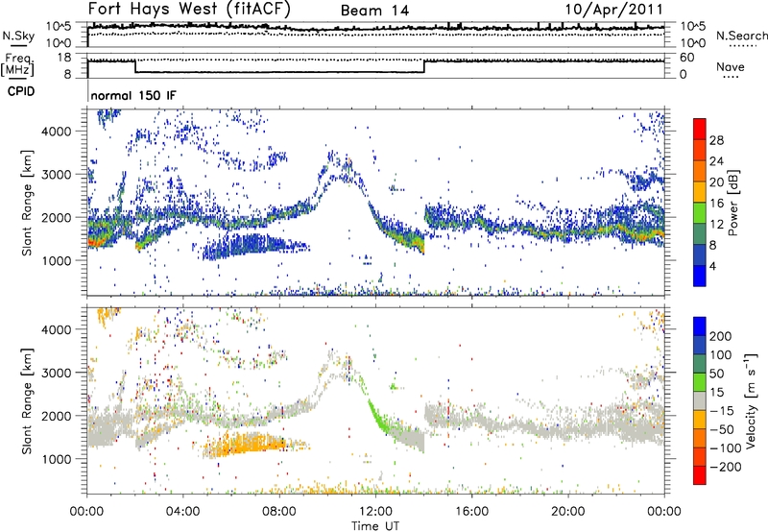Click the 'Velocity [m s-1]' colorbar title
Image resolution: width=768 pixels, height=532 pixels.
[751, 400]
